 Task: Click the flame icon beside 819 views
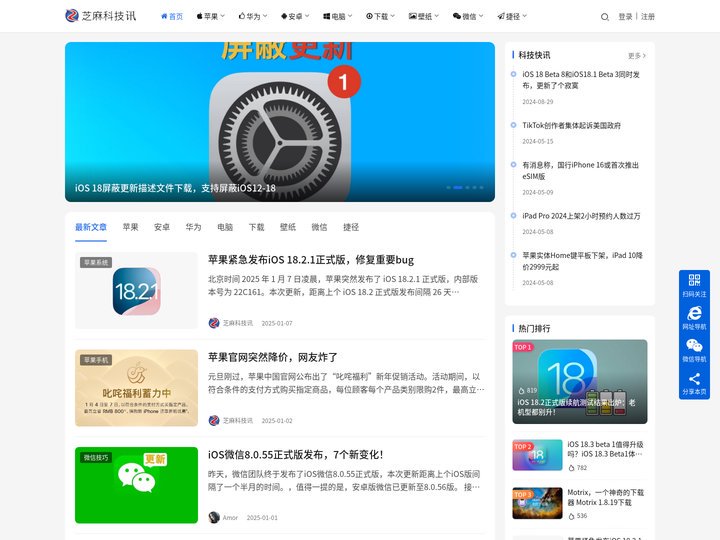(521, 391)
